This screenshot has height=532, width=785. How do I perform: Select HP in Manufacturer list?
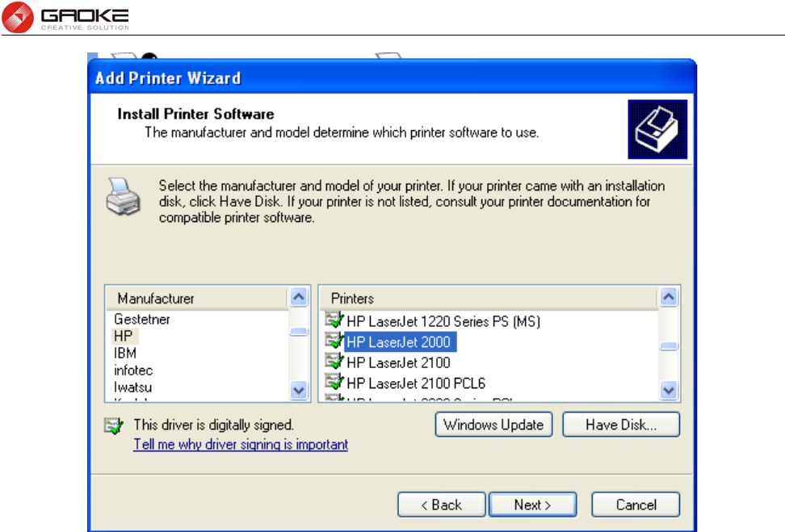pyautogui.click(x=123, y=336)
